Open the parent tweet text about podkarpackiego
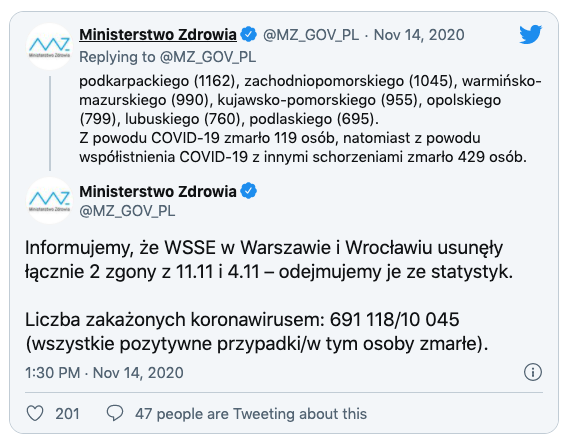This screenshot has width=572, height=441. tap(310, 119)
